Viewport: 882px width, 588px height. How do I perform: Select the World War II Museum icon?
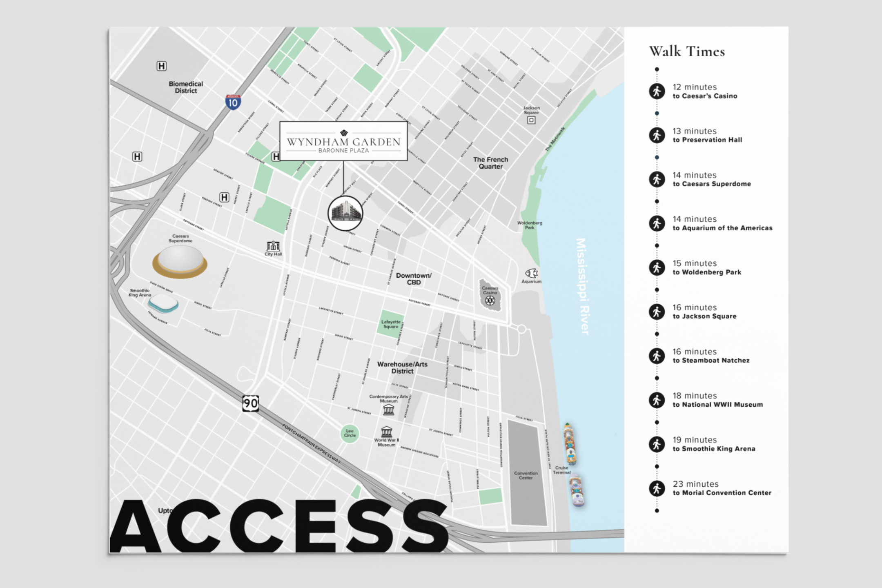pos(386,432)
